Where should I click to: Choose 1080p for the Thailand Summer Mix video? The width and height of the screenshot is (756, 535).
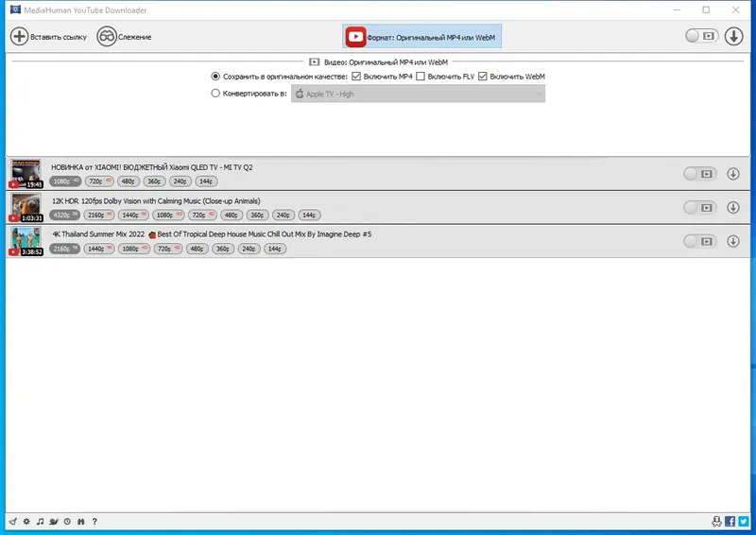tap(134, 249)
